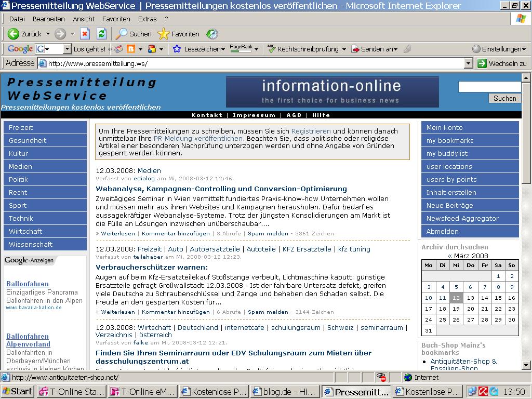Expand the Rechtschreibprüfung dropdown arrow
Screen dimensions: 532x399
(x=344, y=49)
